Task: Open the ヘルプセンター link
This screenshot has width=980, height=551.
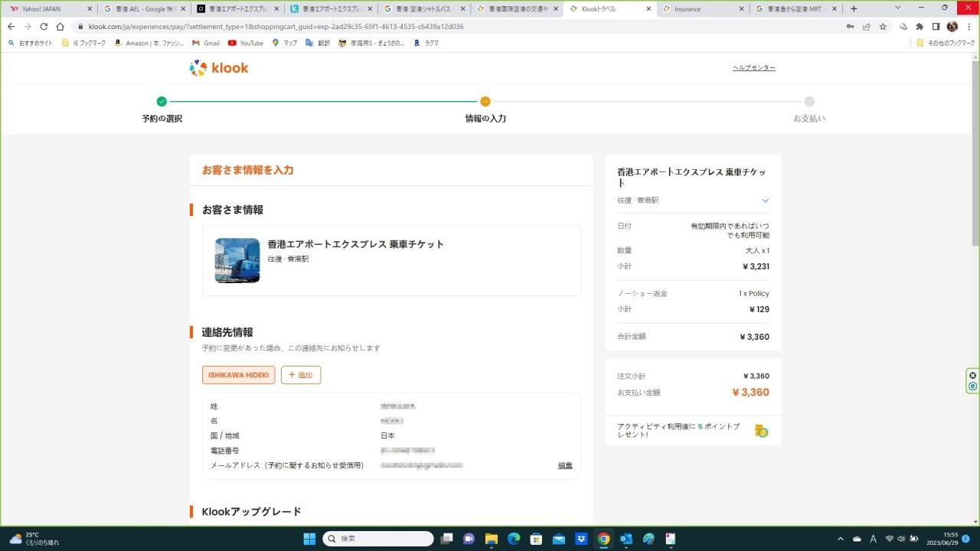Action: [754, 68]
